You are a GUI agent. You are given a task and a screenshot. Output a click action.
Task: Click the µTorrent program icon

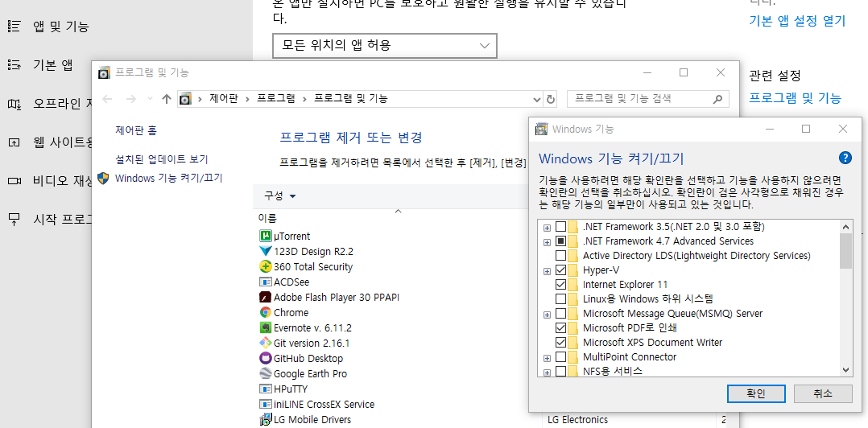(x=265, y=236)
